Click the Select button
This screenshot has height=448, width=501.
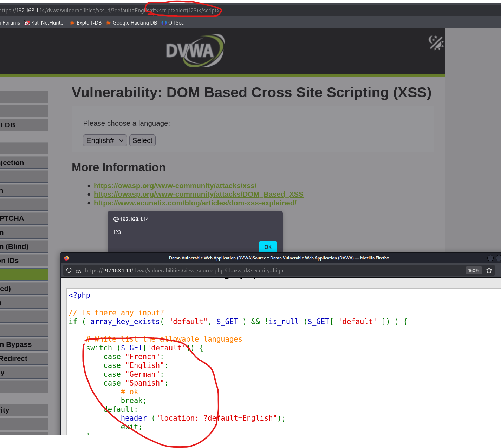(142, 140)
